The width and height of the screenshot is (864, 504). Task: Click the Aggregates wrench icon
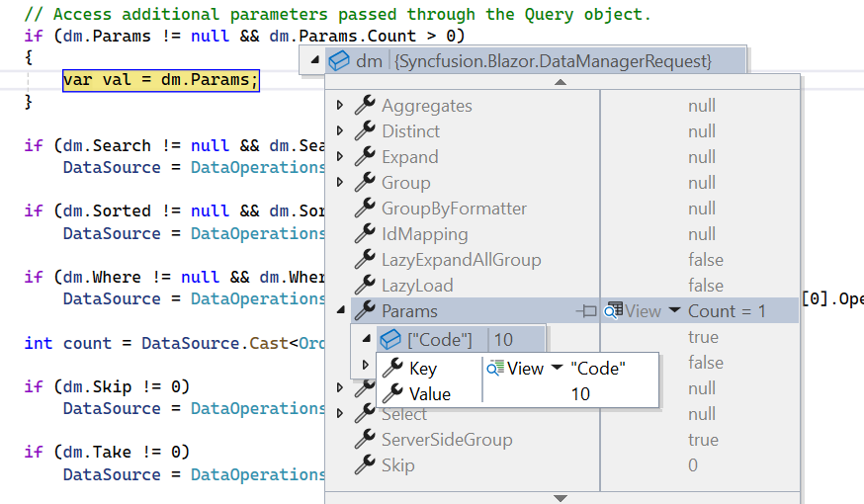[365, 105]
